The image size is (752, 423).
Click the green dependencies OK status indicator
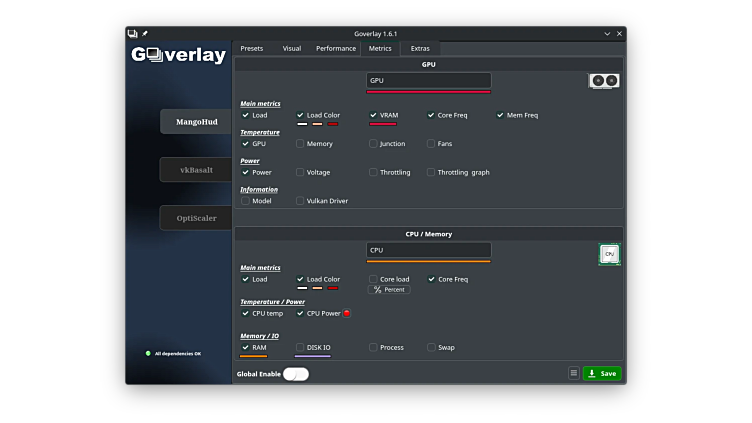click(x=148, y=353)
